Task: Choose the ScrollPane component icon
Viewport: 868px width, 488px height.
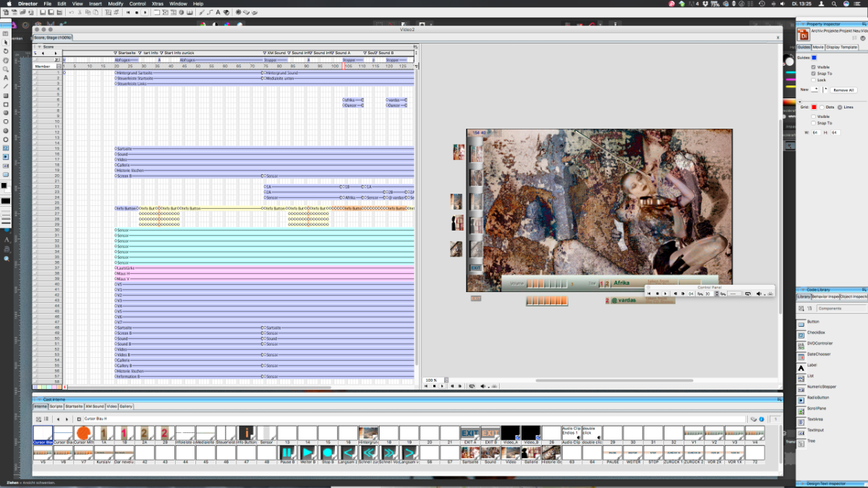Action: (x=801, y=410)
